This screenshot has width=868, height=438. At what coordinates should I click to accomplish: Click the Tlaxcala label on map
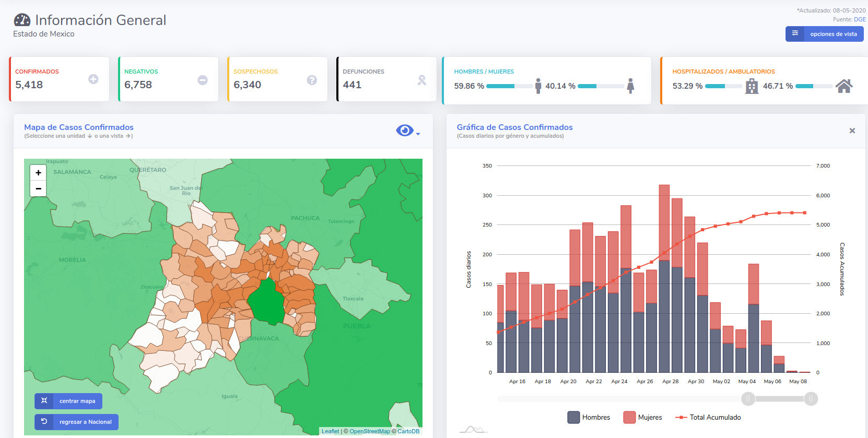[x=353, y=299]
